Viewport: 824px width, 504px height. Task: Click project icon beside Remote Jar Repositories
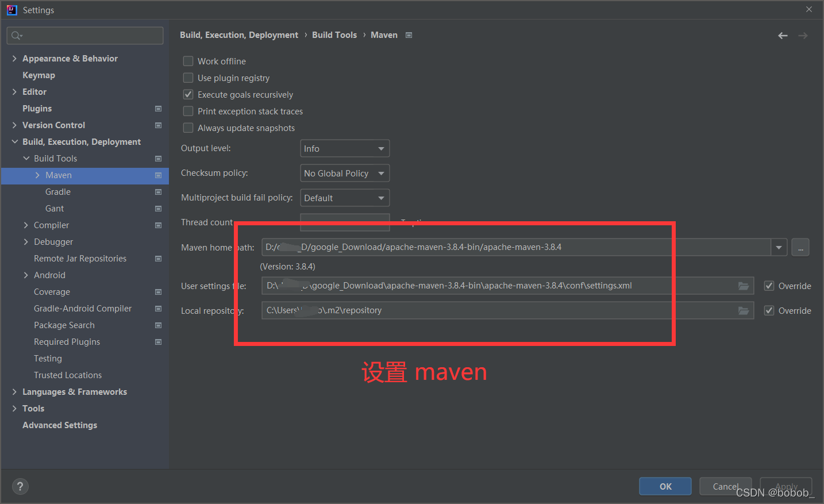coord(159,259)
